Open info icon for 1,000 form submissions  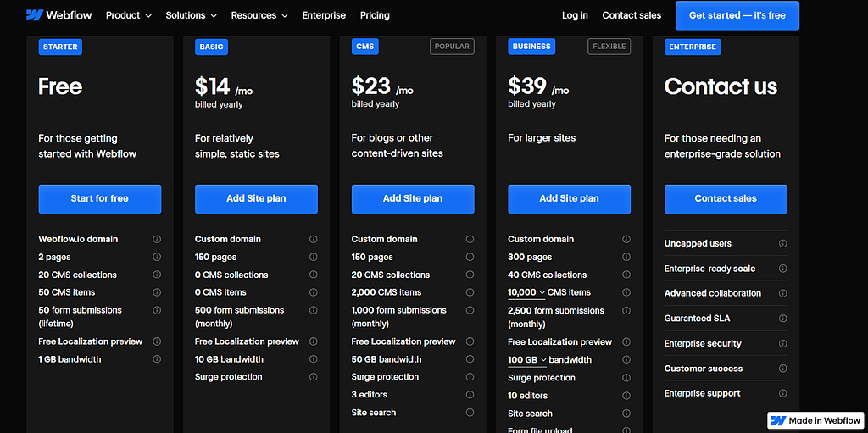(x=470, y=310)
